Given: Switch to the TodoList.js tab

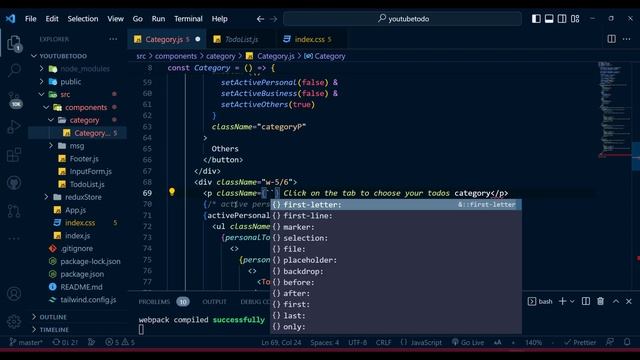Looking at the screenshot, I should pyautogui.click(x=241, y=39).
